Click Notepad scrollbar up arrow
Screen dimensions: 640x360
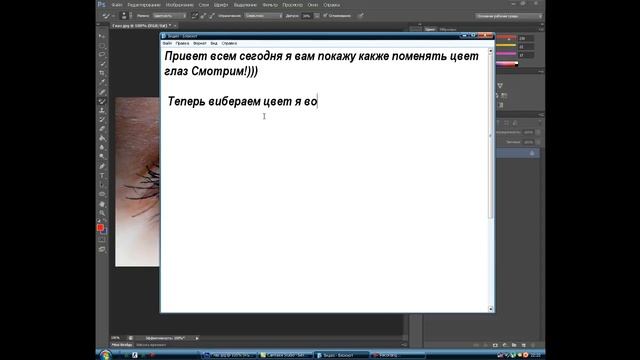click(491, 51)
